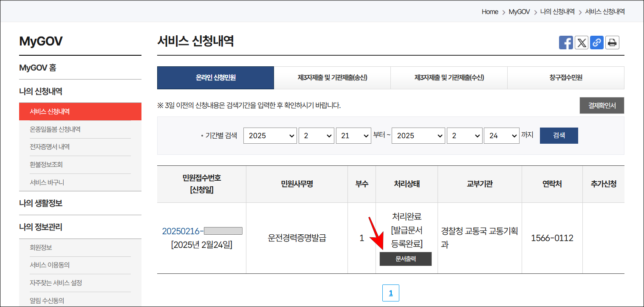This screenshot has height=307, width=644.
Task: Open the start year 2025 dropdown
Action: tap(270, 135)
